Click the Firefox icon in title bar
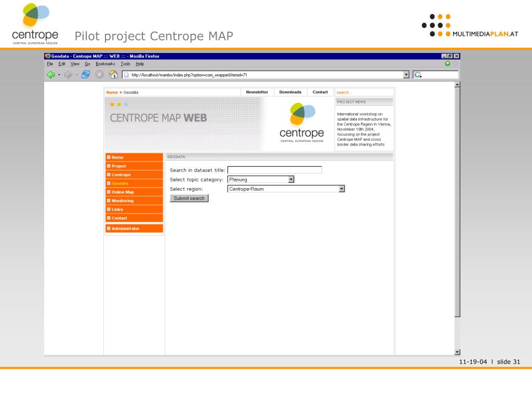The image size is (532, 399). 48,56
